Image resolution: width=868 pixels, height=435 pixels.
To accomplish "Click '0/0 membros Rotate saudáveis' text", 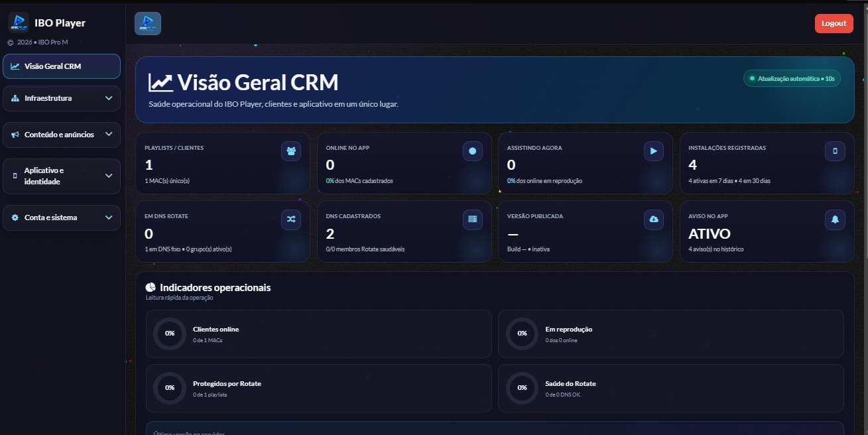I will click(x=365, y=249).
